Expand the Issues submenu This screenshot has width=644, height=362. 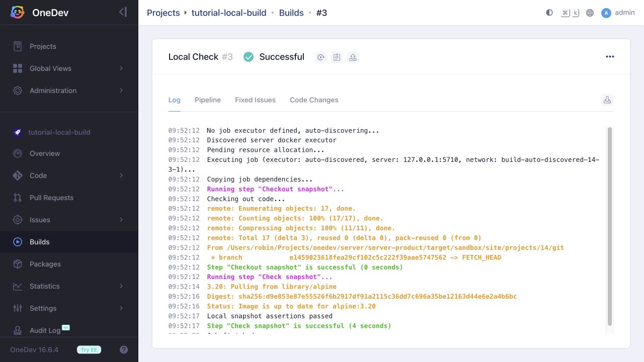(121, 220)
